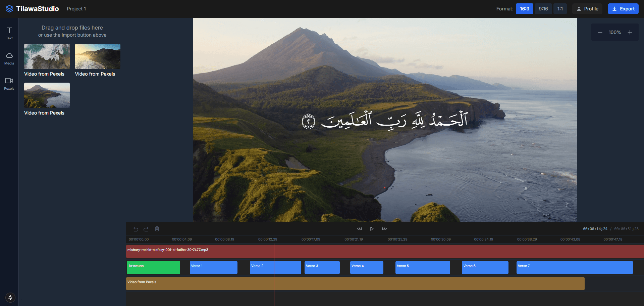Undo the last edit
Viewport: 644px width, 306px height.
click(136, 229)
